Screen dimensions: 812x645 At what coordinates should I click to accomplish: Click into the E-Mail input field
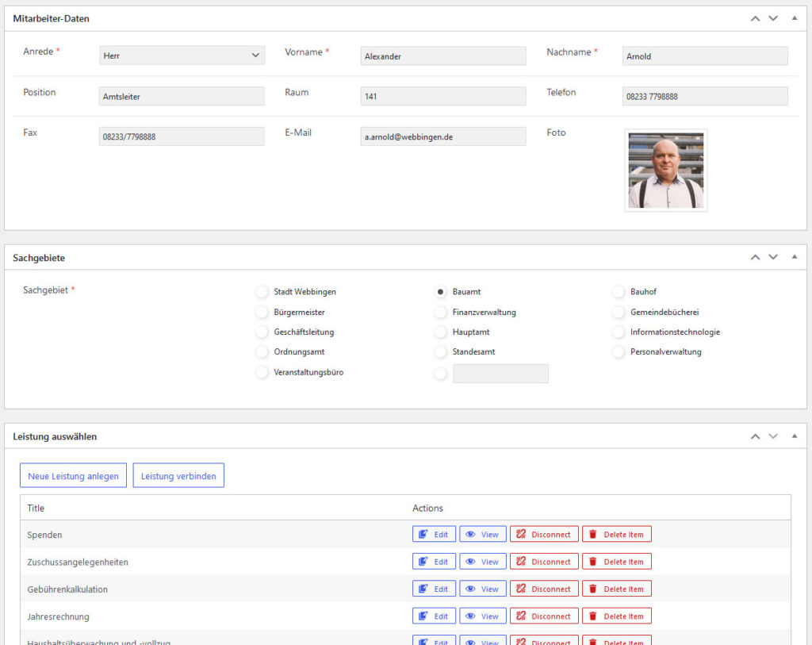442,136
